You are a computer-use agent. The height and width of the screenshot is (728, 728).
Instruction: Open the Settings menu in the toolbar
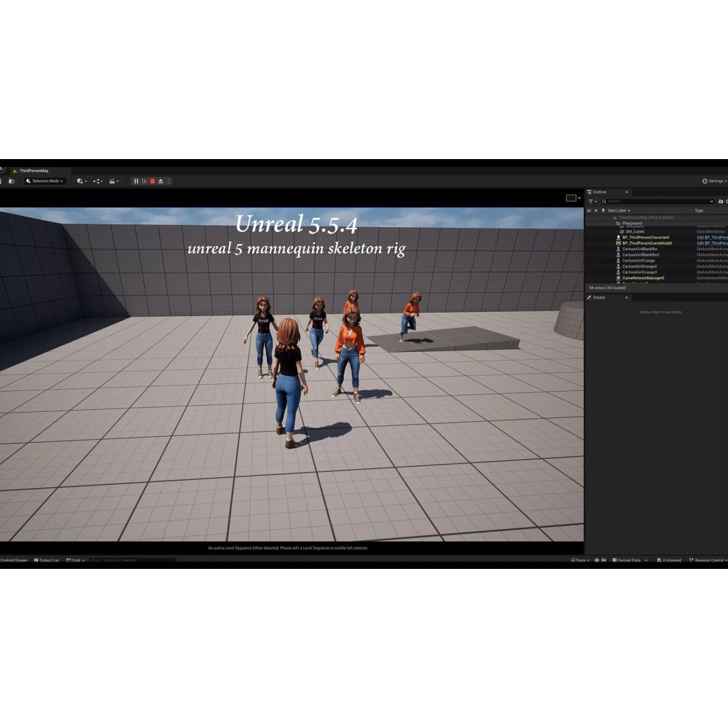(x=715, y=181)
